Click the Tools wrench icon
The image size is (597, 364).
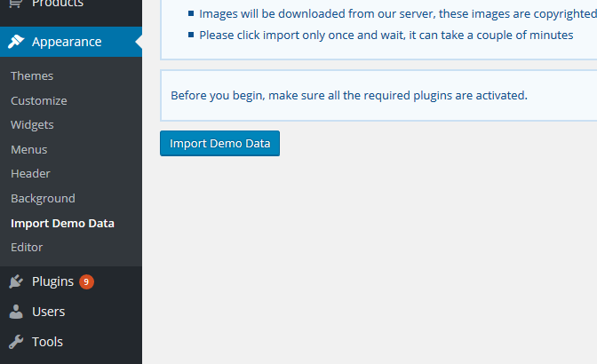point(16,342)
